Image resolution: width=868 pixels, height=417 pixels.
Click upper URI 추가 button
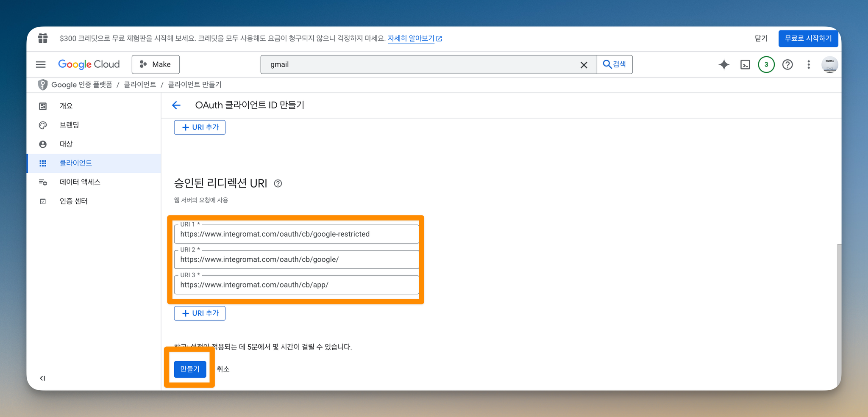pos(200,127)
